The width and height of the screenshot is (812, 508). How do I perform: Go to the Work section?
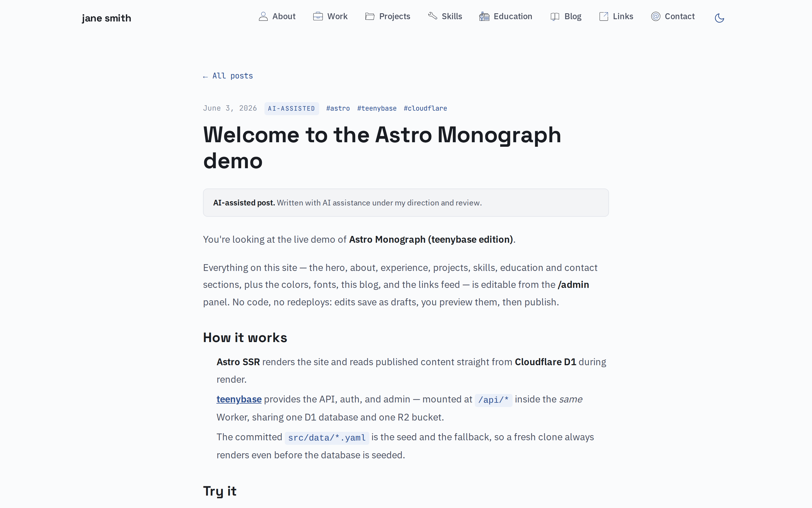[330, 16]
